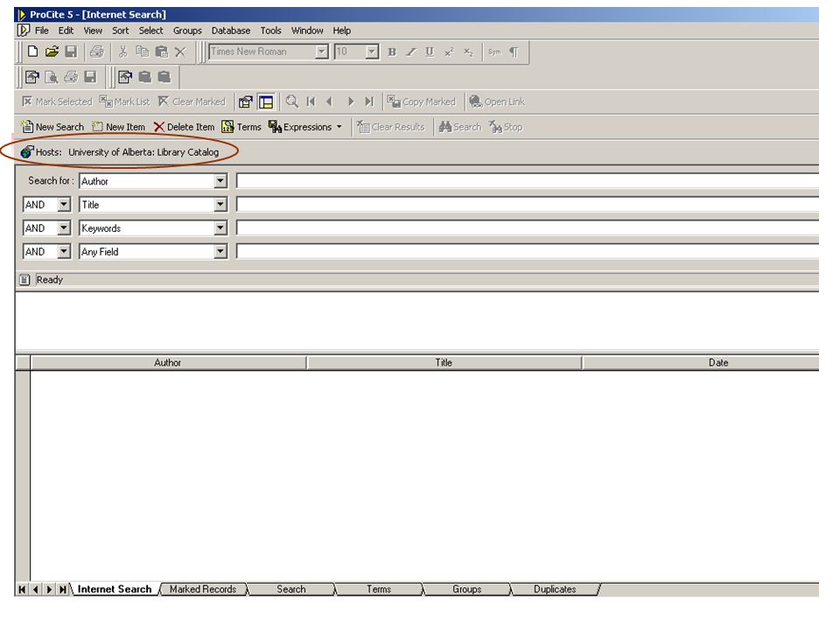The height and width of the screenshot is (630, 840).
Task: Go to last record arrow in toolbar
Action: (369, 101)
